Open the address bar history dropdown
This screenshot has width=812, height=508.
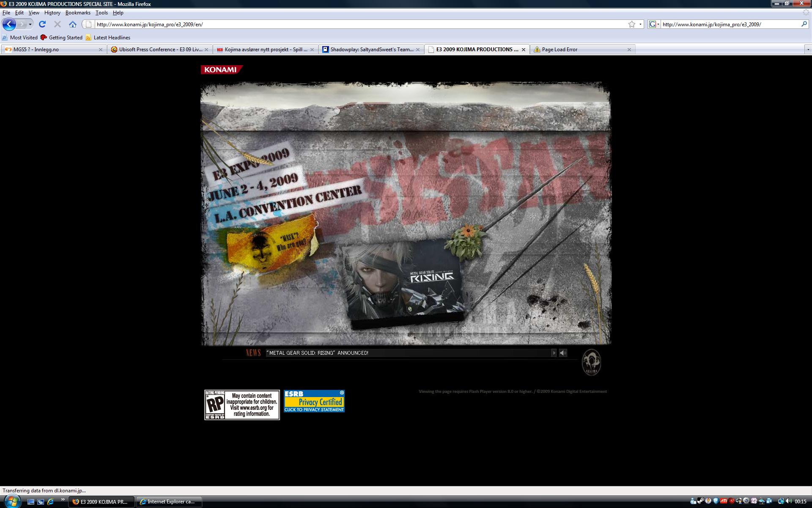pyautogui.click(x=640, y=24)
